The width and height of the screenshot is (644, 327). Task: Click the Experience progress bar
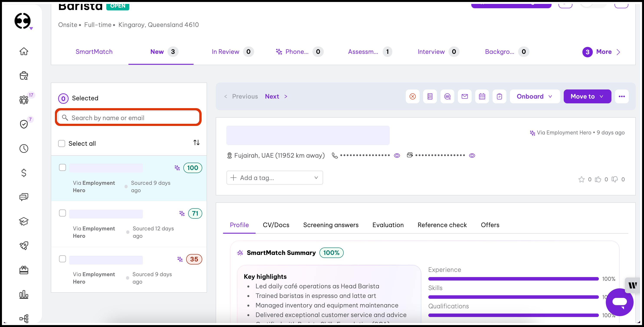click(x=513, y=279)
